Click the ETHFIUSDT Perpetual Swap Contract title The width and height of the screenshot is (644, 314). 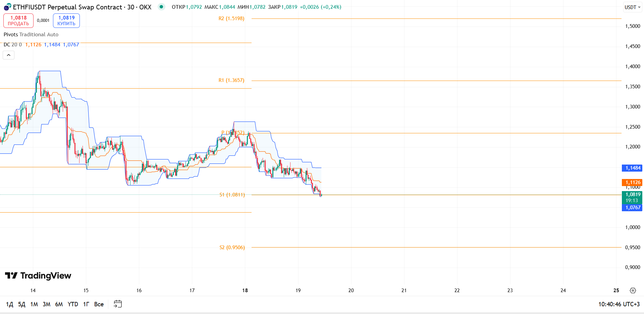67,7
